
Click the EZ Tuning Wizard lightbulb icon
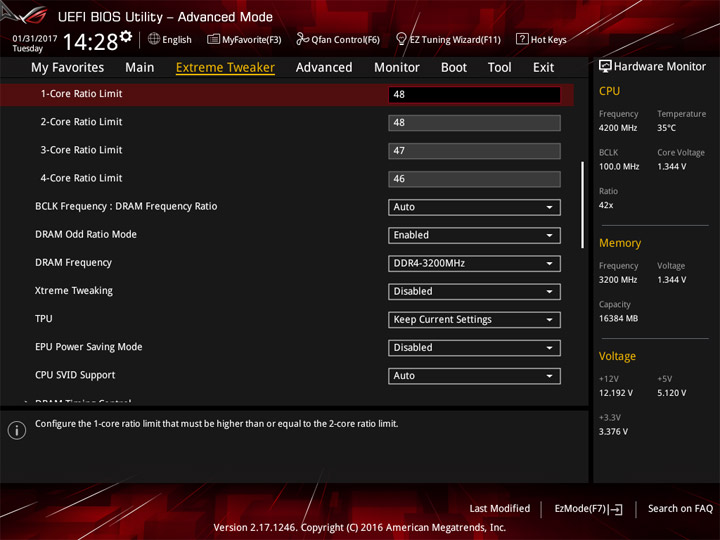point(401,39)
